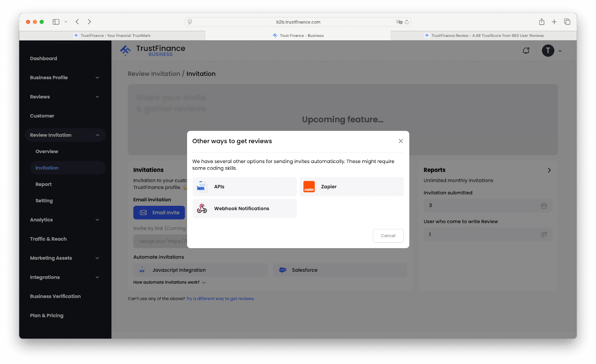This screenshot has width=596, height=364.
Task: Expand the Business Profile menu chevron
Action: click(97, 78)
